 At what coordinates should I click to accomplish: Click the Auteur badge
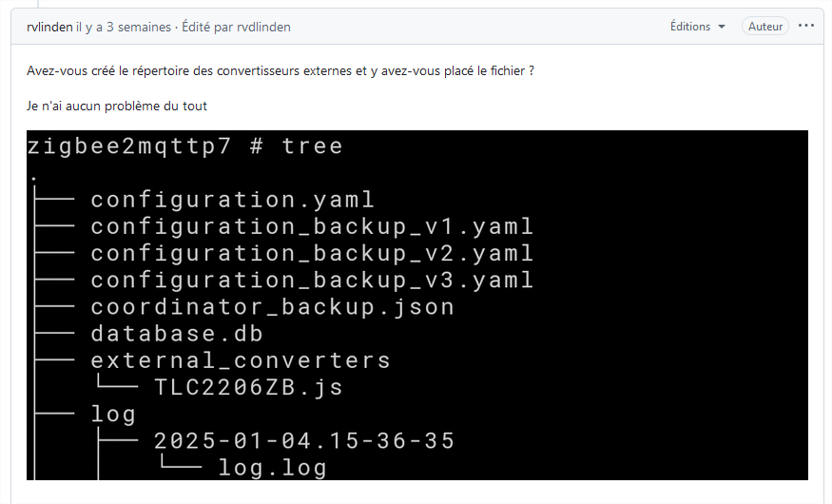(x=764, y=27)
